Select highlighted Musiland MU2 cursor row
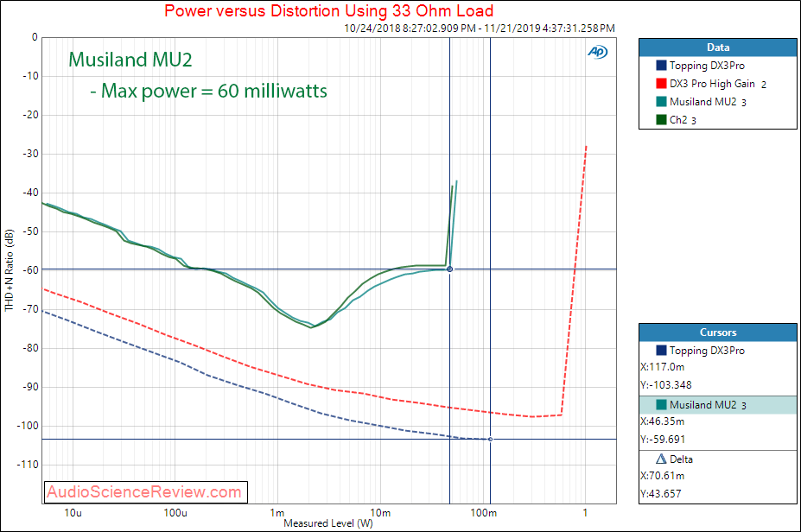This screenshot has height=532, width=801. click(718, 405)
